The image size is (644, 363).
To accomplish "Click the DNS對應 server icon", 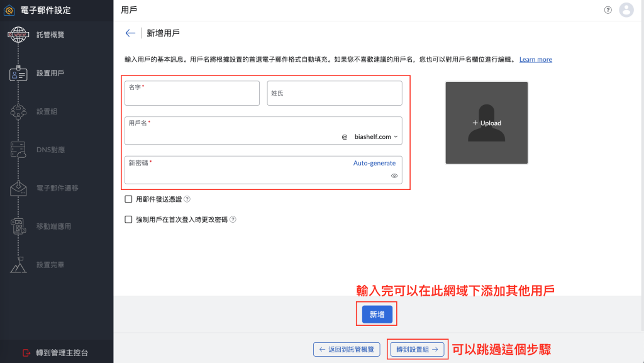I will click(18, 150).
